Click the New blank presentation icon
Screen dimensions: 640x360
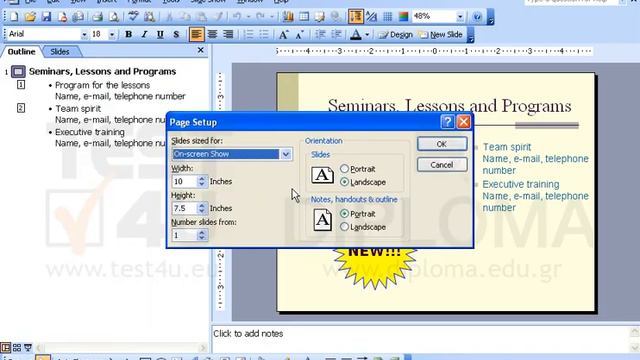pyautogui.click(x=13, y=17)
